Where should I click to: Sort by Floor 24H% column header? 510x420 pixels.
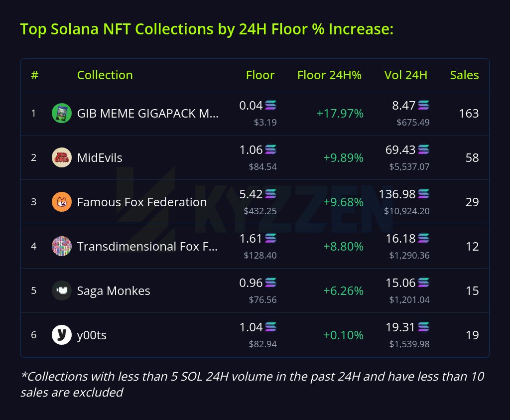point(329,75)
